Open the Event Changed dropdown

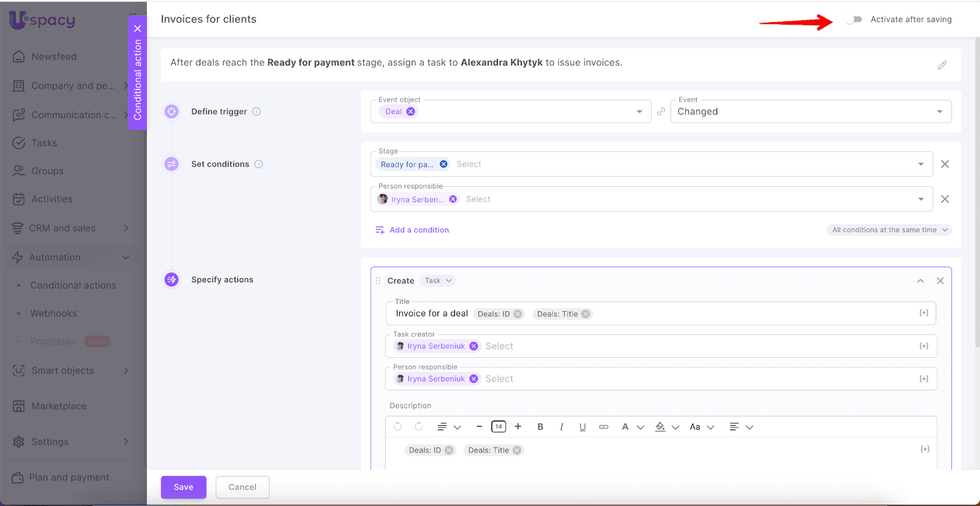(810, 111)
